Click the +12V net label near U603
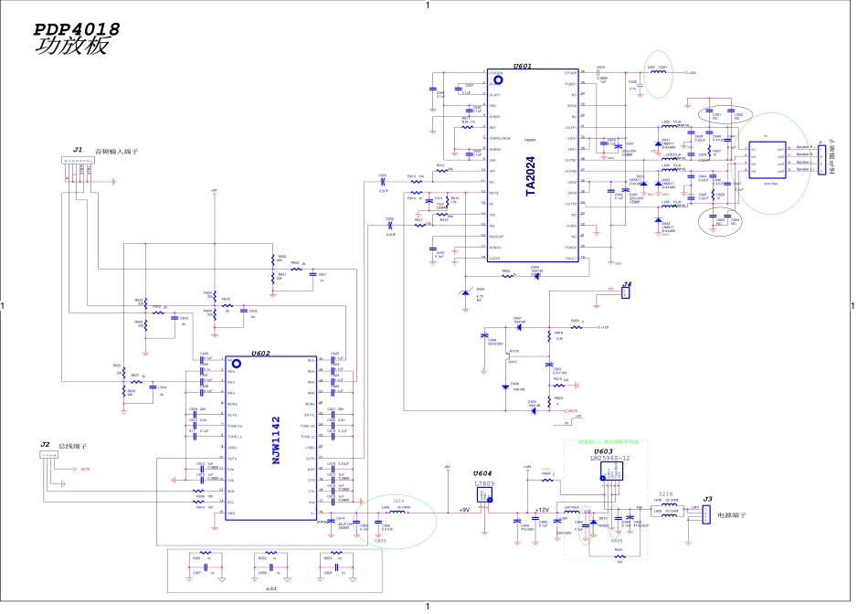Screen dimensions: 868x614 point(542,509)
